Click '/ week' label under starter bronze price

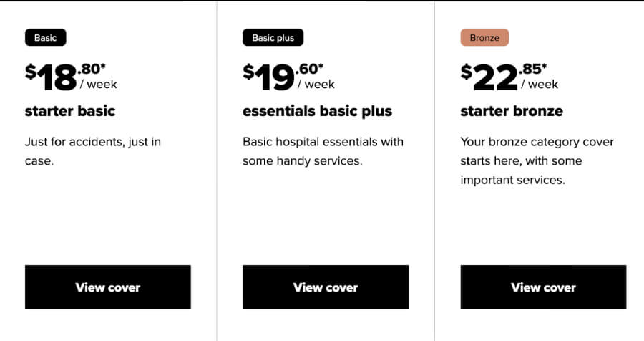tap(540, 85)
